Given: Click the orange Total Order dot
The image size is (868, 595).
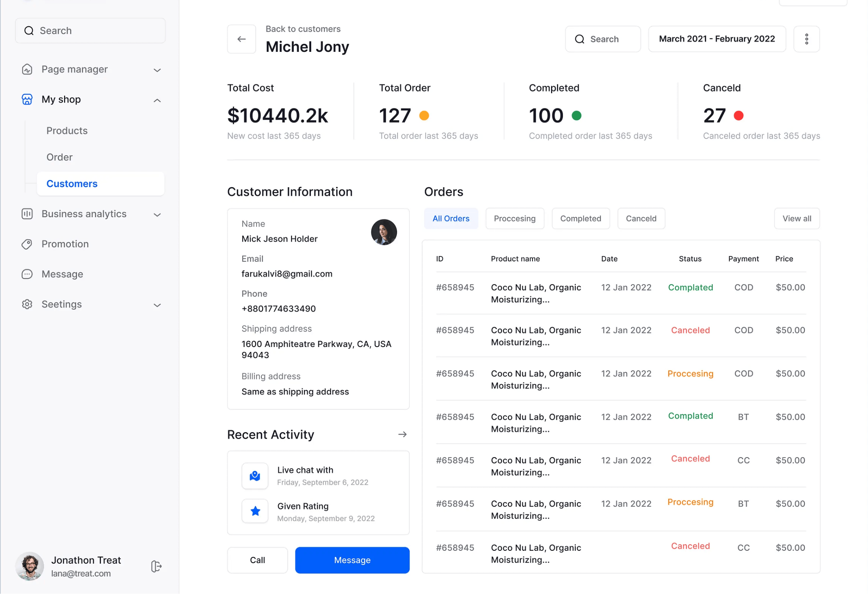Looking at the screenshot, I should 424,116.
